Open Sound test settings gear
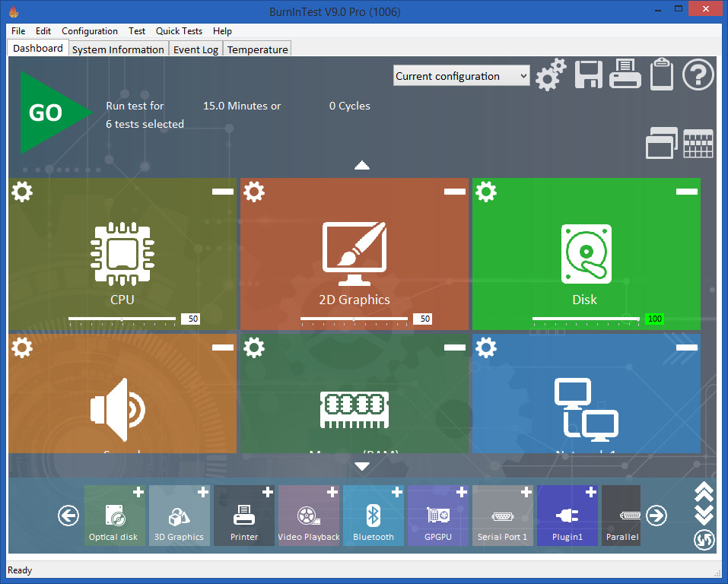This screenshot has height=584, width=728. (22, 348)
